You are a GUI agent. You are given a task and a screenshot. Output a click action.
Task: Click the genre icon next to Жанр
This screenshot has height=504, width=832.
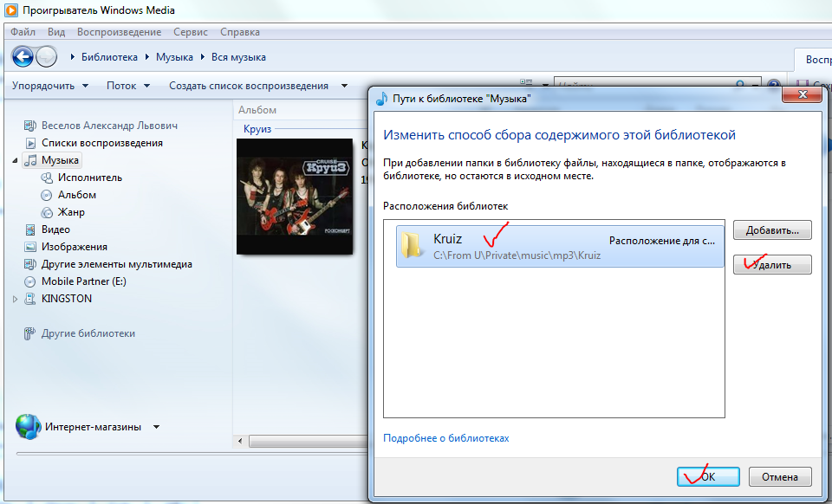[47, 212]
